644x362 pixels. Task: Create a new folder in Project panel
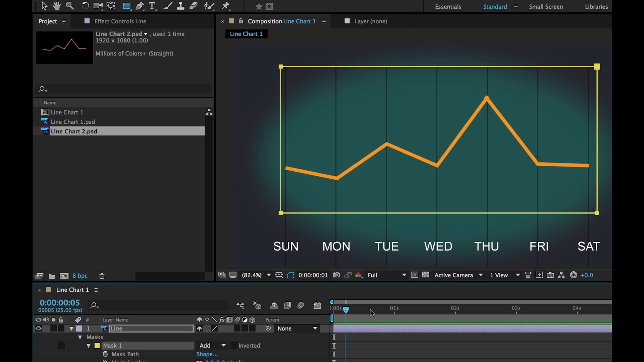pyautogui.click(x=52, y=276)
